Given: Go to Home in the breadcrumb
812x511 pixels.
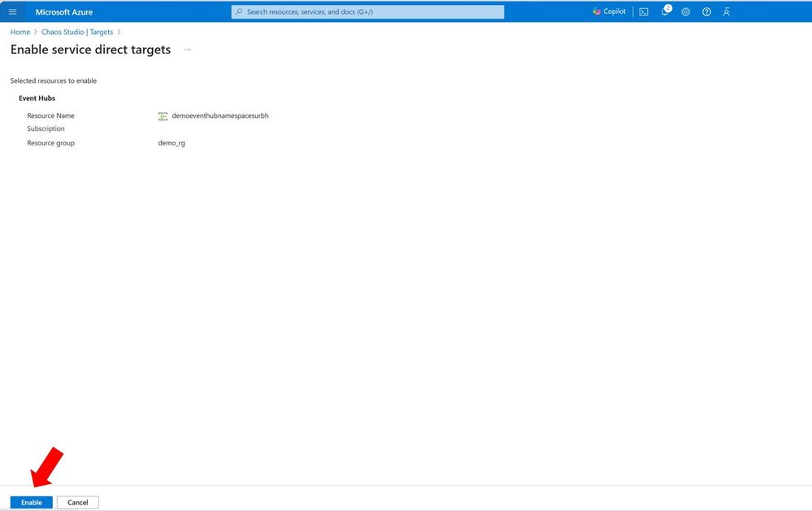Looking at the screenshot, I should pos(20,32).
